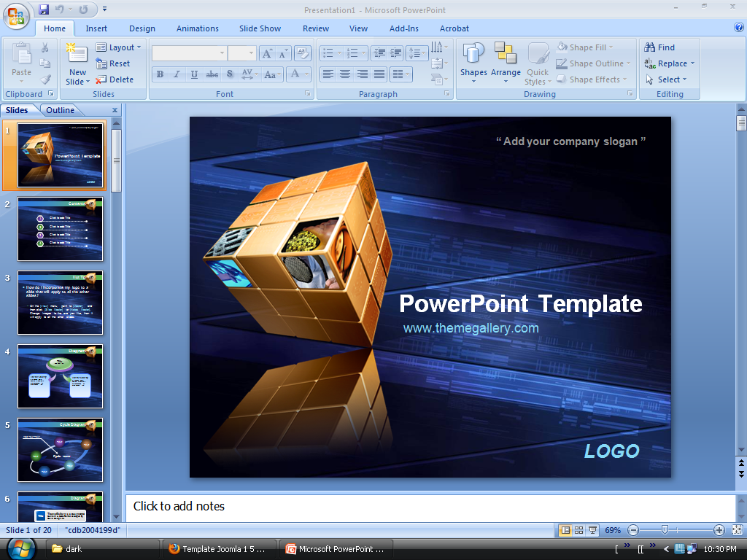Expand the Replace dropdown arrow
The image size is (747, 560).
coord(692,63)
